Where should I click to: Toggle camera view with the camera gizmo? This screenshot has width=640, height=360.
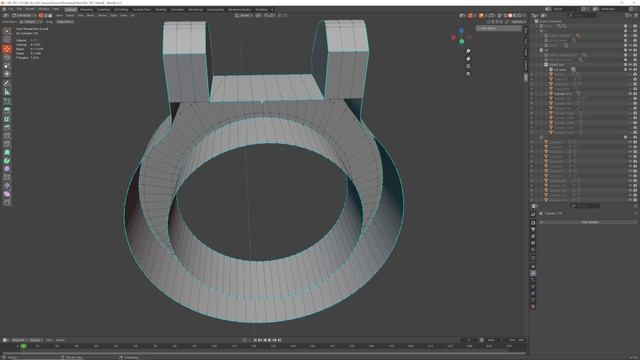(x=468, y=66)
